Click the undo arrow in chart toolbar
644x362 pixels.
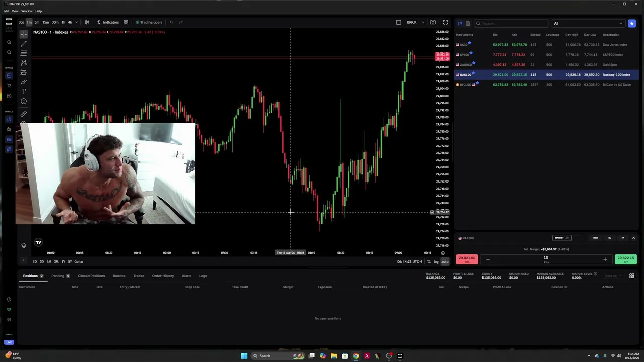pos(171,22)
